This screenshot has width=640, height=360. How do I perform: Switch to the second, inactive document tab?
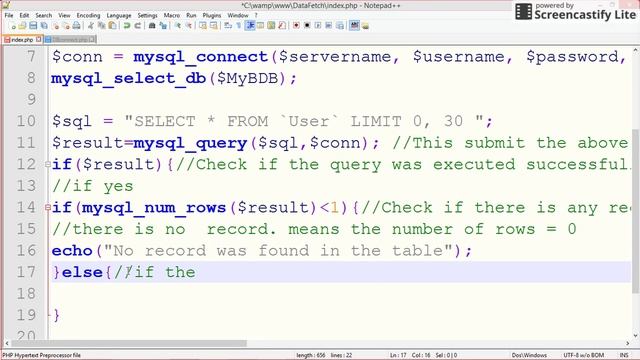(x=69, y=40)
